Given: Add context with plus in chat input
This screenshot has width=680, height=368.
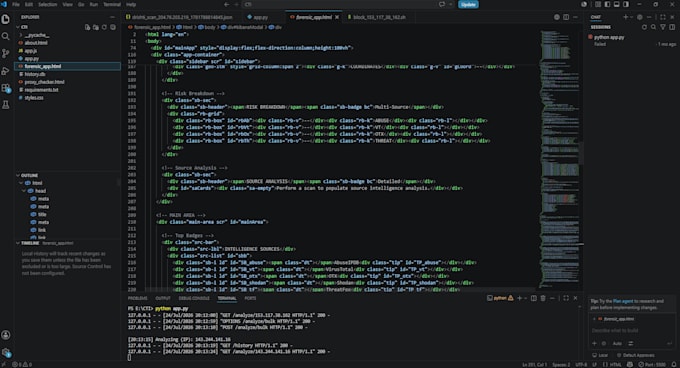Looking at the screenshot, I should coord(594,343).
